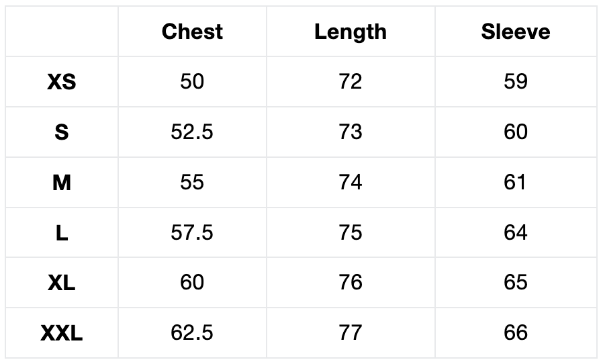603x364 pixels.
Task: Click the S size row label
Action: (62, 132)
